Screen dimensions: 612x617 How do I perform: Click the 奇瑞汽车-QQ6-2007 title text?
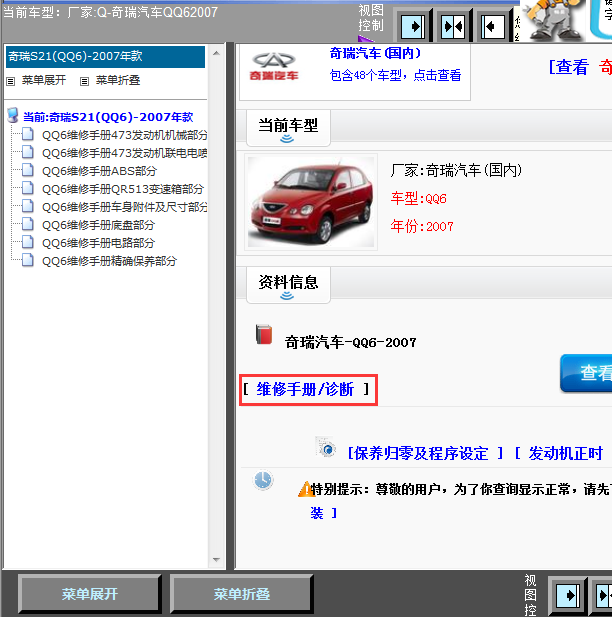tap(351, 342)
